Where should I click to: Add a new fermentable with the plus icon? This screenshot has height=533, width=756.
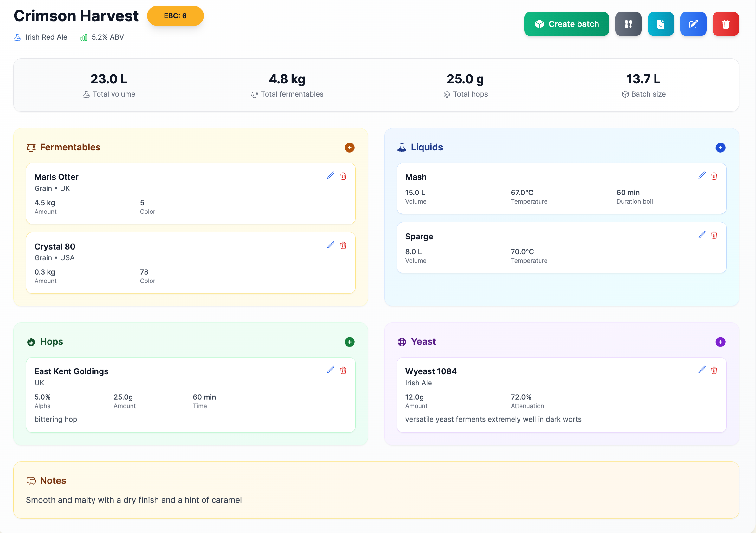349,148
